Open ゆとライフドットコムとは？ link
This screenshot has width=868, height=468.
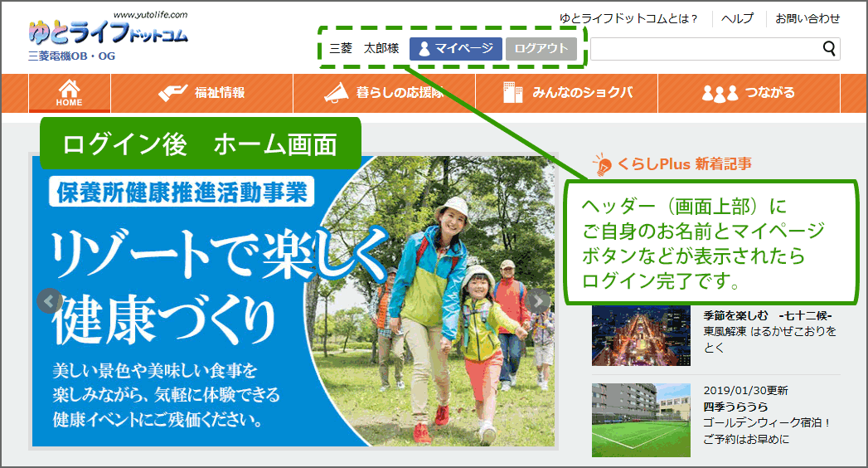pyautogui.click(x=628, y=18)
